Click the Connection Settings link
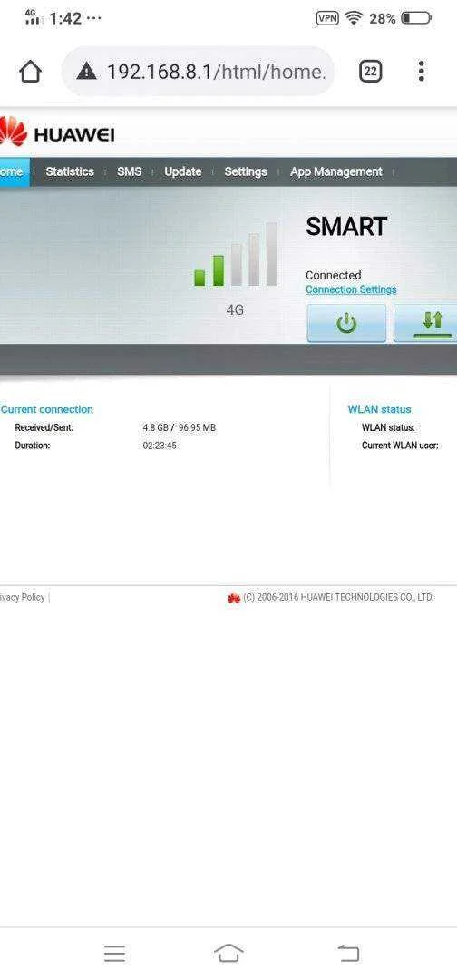The image size is (457, 980). click(x=351, y=290)
